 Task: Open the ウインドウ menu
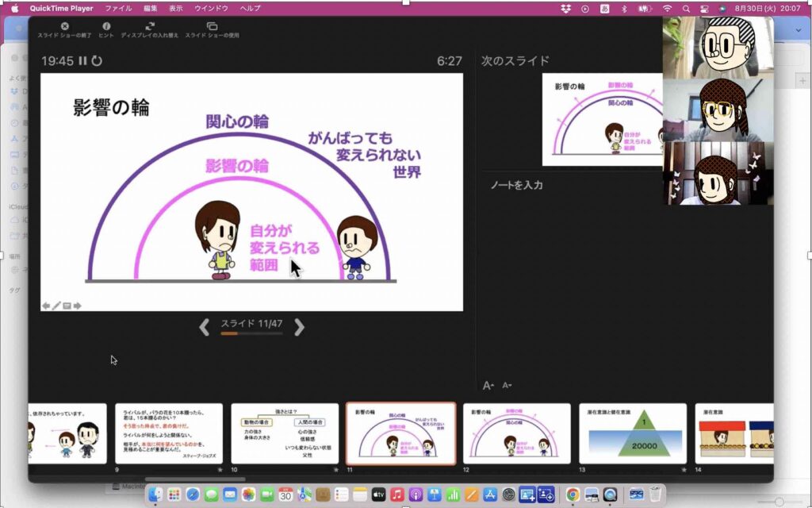coord(211,8)
